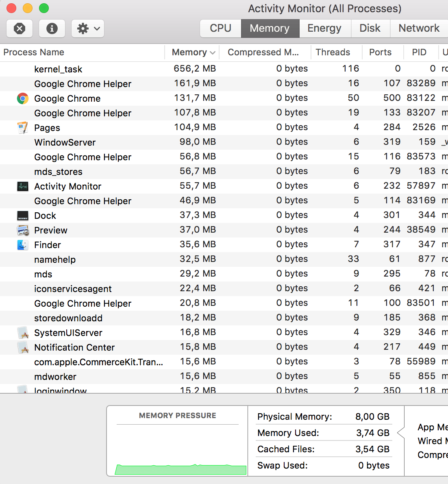Click the Activity Monitor app icon in list
448x484 pixels.
click(x=22, y=186)
